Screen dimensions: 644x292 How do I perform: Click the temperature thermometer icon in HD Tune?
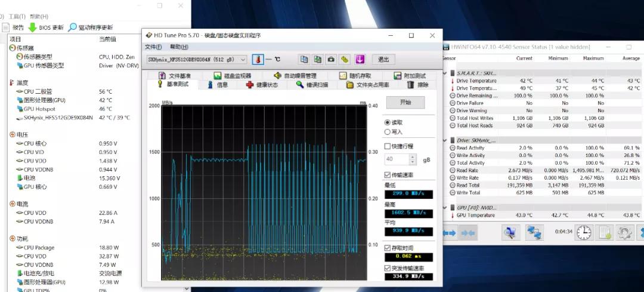click(x=258, y=60)
